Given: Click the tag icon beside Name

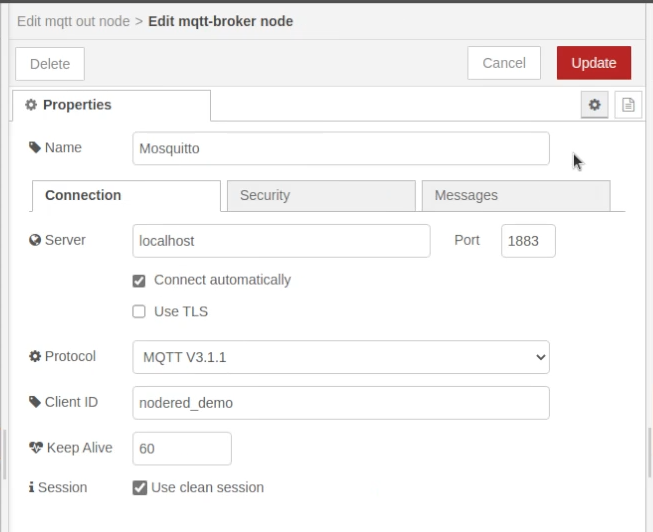Looking at the screenshot, I should pos(35,148).
